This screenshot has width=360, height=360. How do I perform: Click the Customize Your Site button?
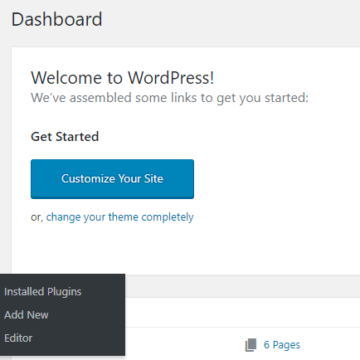112,179
